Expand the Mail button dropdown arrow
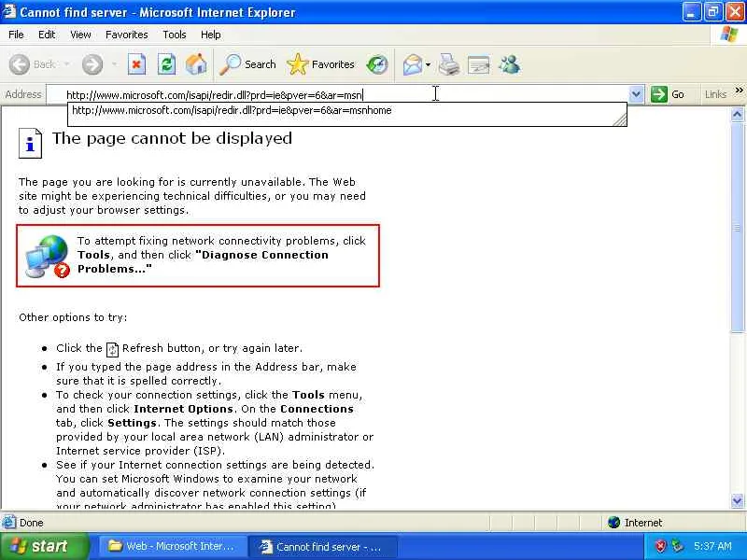Screen dimensions: 747x560 (428, 64)
